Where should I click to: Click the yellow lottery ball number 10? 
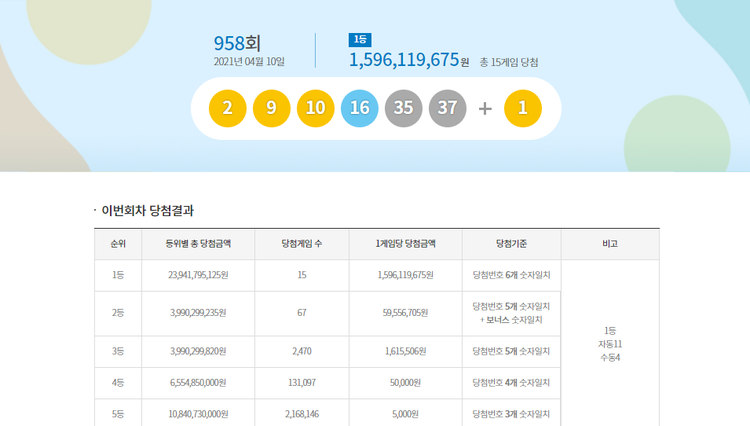click(316, 109)
